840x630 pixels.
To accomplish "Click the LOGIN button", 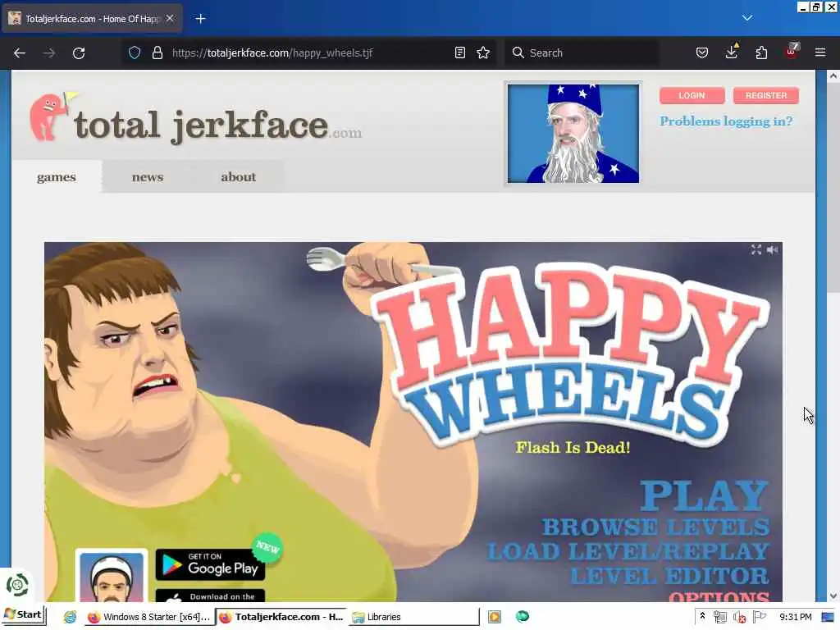I will coord(692,95).
